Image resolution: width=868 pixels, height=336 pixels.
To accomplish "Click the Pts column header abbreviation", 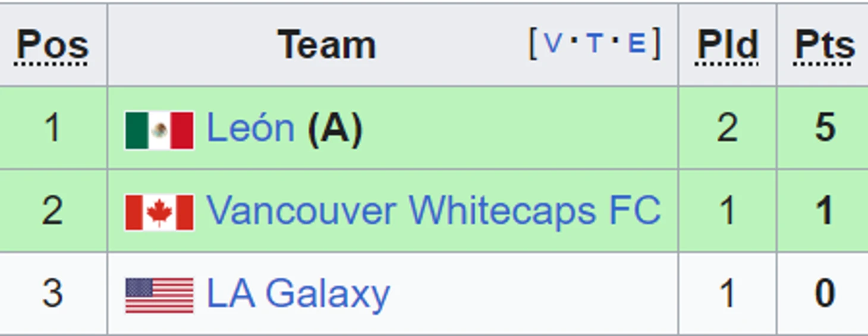I will [x=825, y=45].
